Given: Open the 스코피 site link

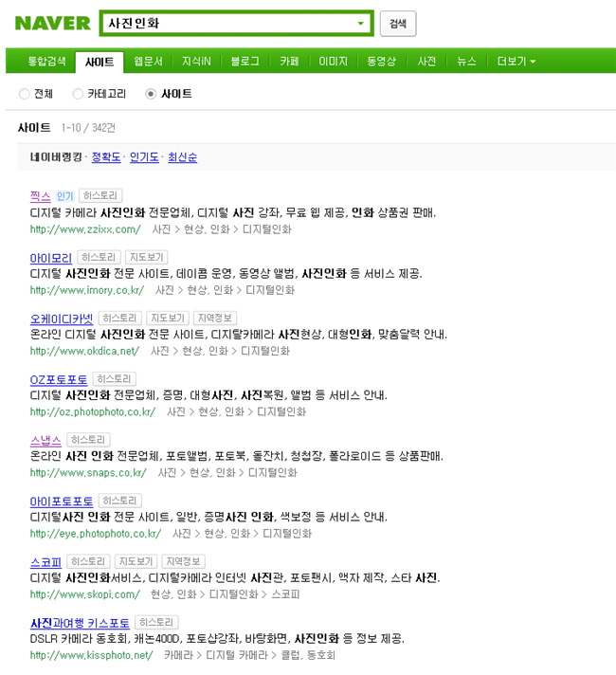Looking at the screenshot, I should [45, 562].
